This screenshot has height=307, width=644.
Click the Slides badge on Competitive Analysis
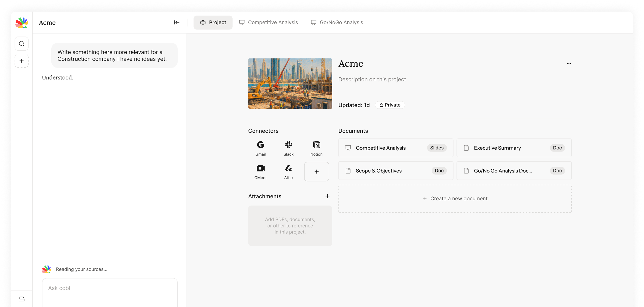coord(437,148)
